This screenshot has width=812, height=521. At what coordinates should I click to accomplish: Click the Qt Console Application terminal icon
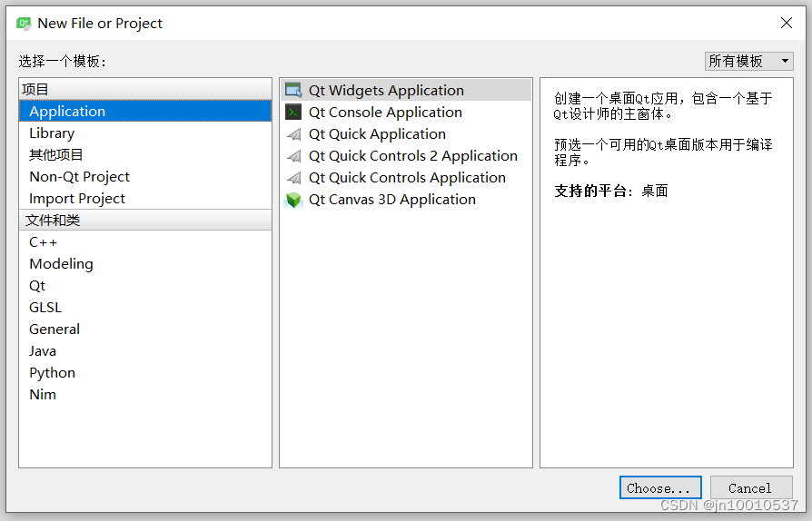tap(293, 112)
